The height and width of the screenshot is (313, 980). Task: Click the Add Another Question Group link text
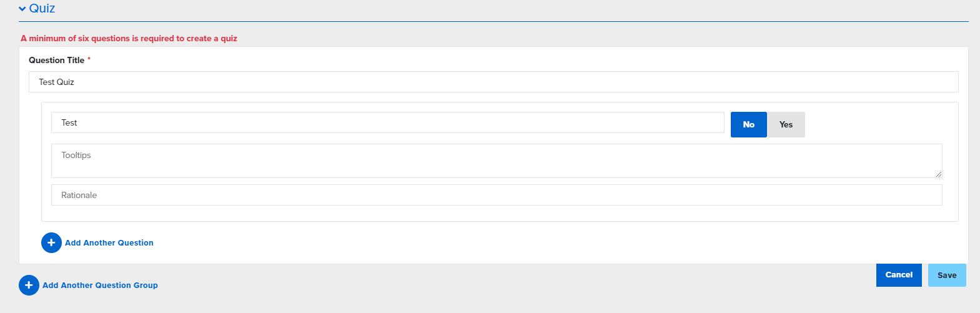point(100,285)
